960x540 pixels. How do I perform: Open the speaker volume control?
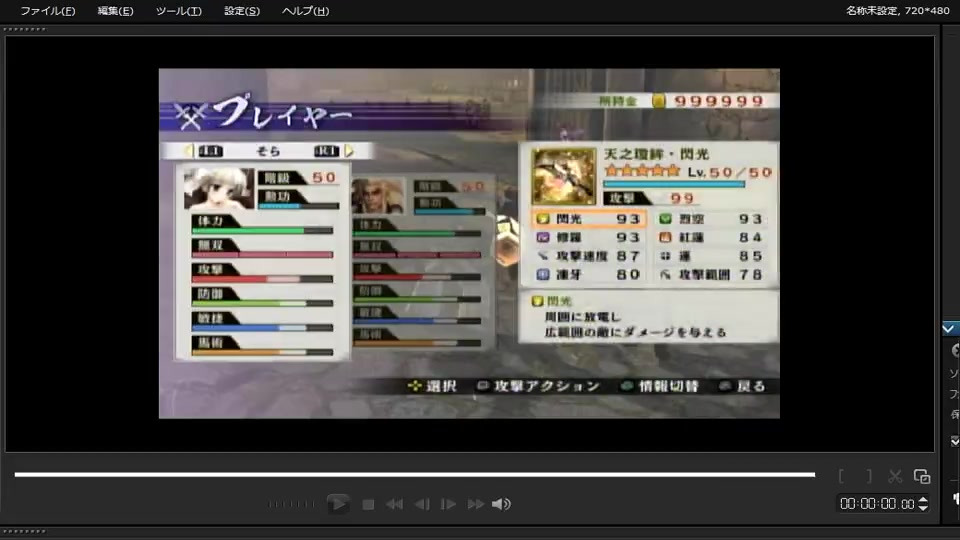coord(501,504)
